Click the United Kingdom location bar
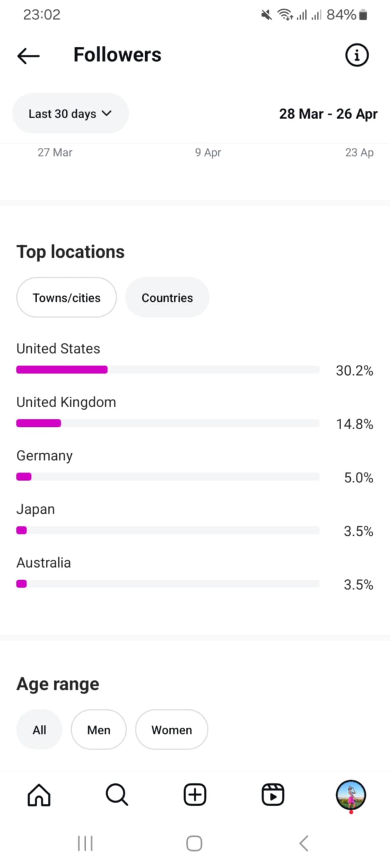 pyautogui.click(x=168, y=423)
